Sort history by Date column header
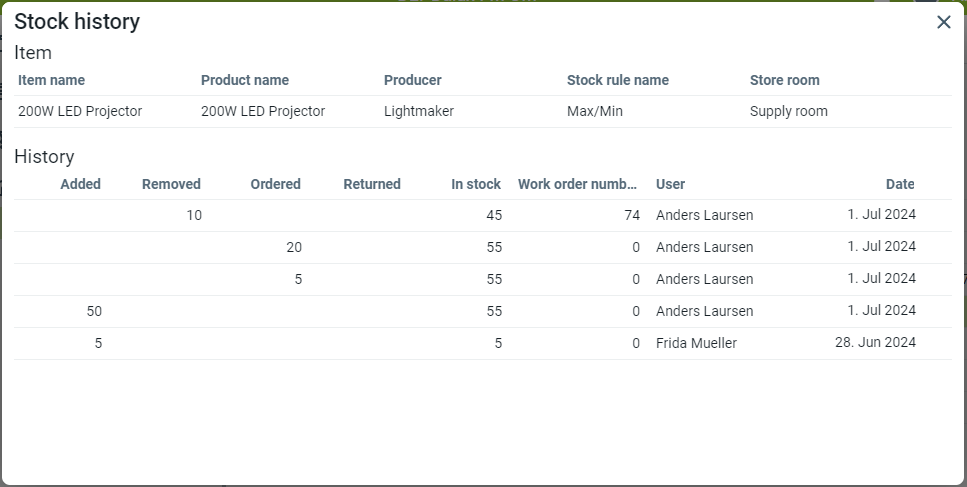Image resolution: width=967 pixels, height=487 pixels. click(900, 184)
